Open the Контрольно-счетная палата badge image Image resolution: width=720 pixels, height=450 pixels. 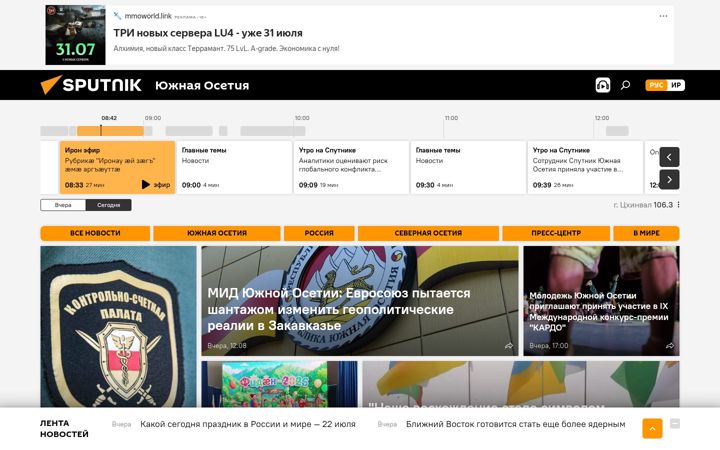click(x=118, y=326)
